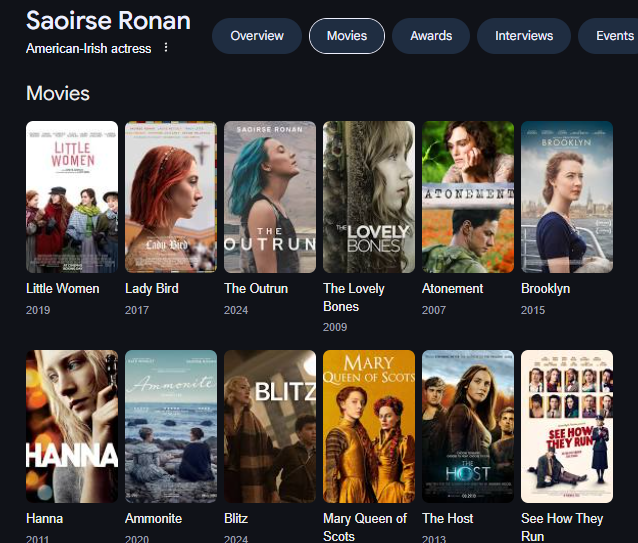Open The Lovely Bones poster
The width and height of the screenshot is (638, 543).
coord(369,197)
